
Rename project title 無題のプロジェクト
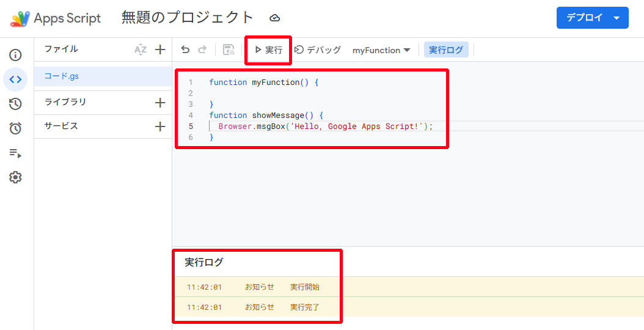point(188,18)
